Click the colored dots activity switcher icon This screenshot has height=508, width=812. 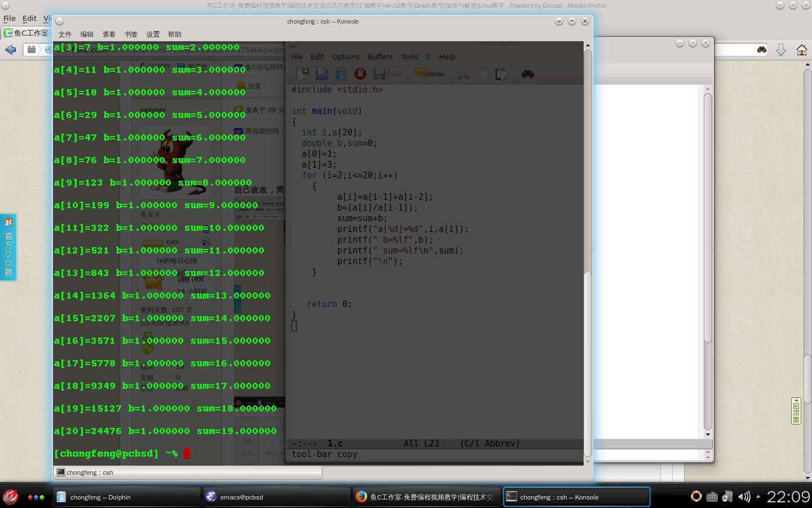tap(36, 497)
